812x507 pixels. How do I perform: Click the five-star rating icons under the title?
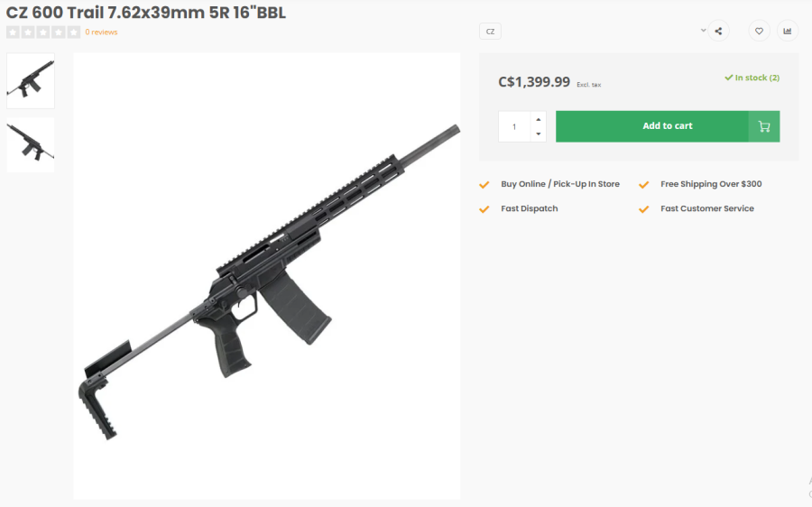coord(43,32)
